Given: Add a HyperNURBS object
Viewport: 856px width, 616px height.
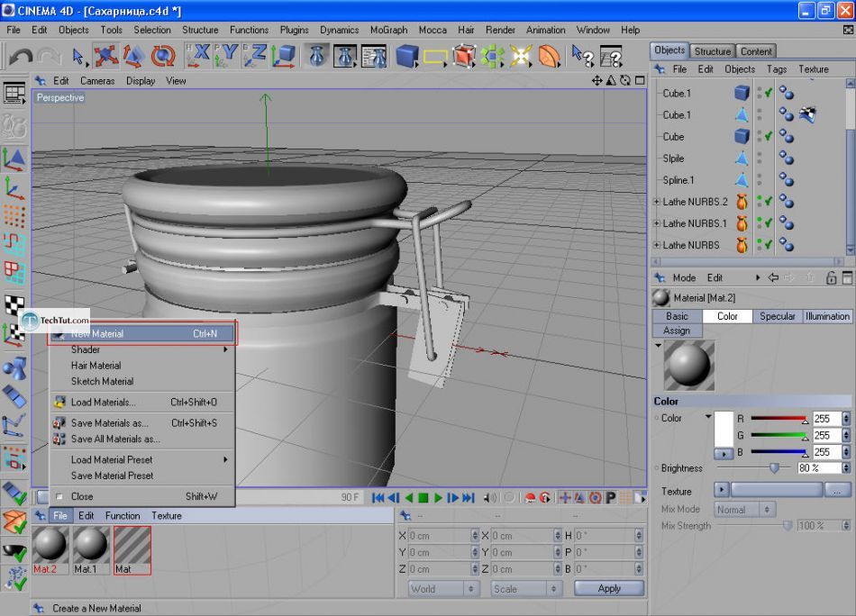Looking at the screenshot, I should [463, 56].
